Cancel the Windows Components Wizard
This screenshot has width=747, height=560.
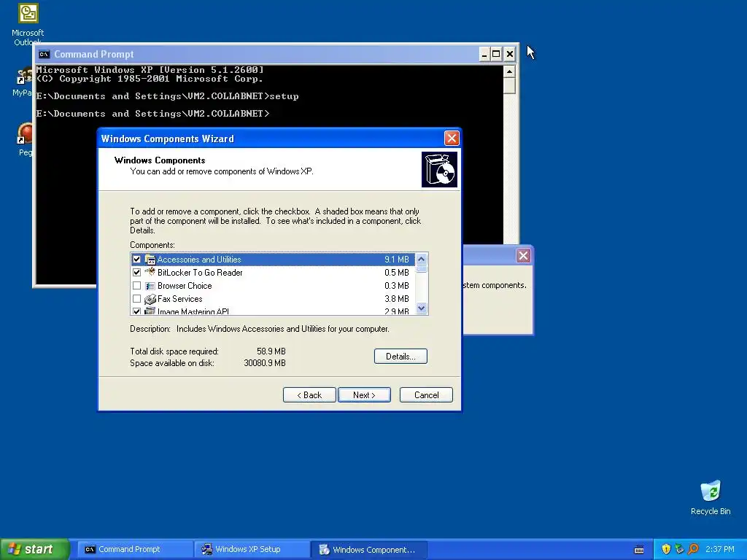(x=426, y=394)
